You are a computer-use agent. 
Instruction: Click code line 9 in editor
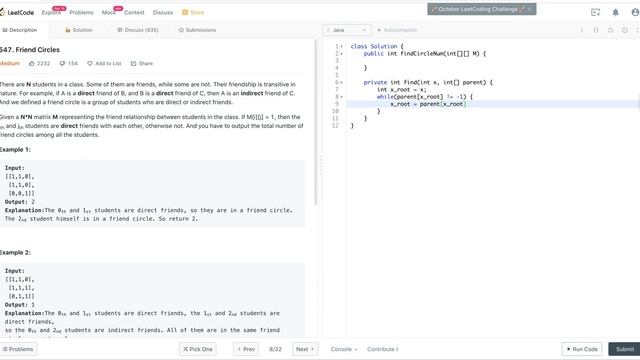(x=493, y=104)
